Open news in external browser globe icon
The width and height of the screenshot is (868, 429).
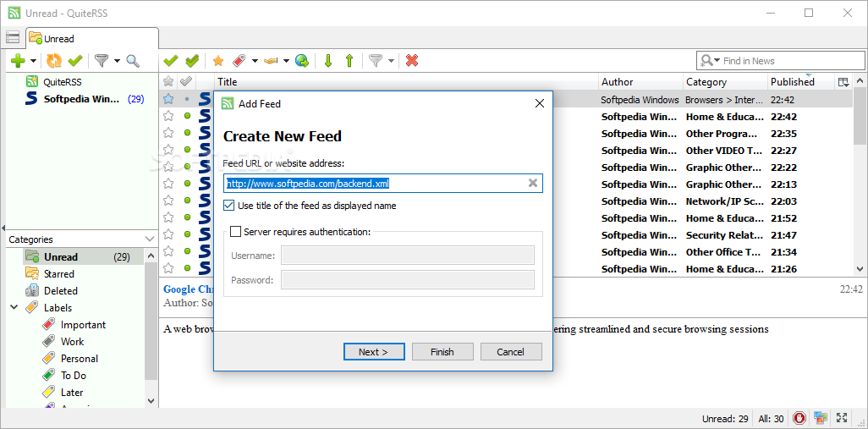[x=302, y=61]
